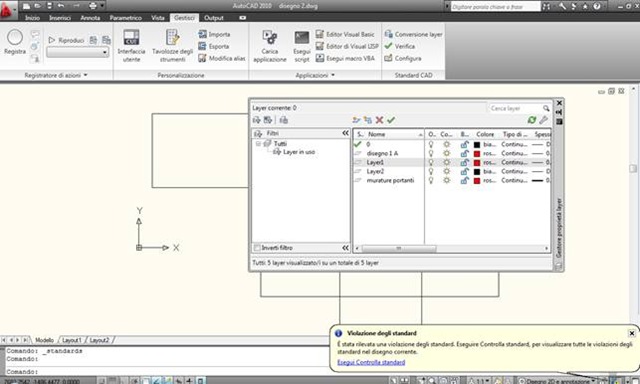Click the black color swatch of layer 0
Image resolution: width=640 pixels, height=384 pixels.
click(x=477, y=144)
